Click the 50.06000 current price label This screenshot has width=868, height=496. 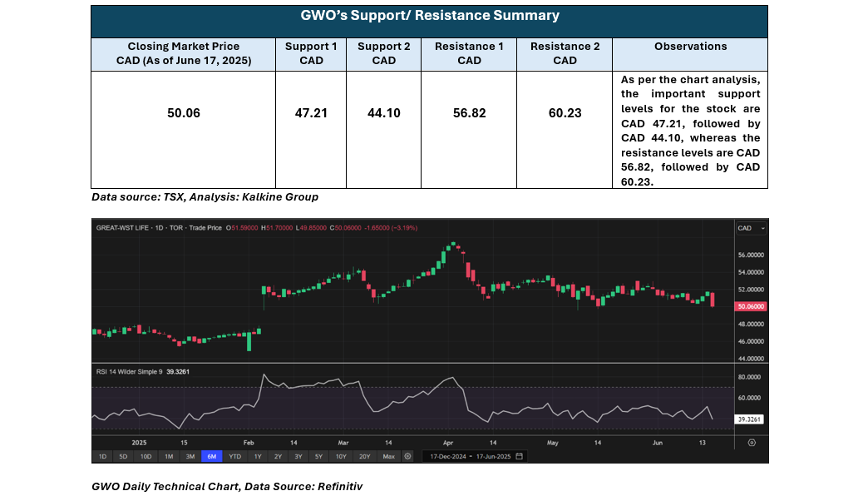point(750,306)
